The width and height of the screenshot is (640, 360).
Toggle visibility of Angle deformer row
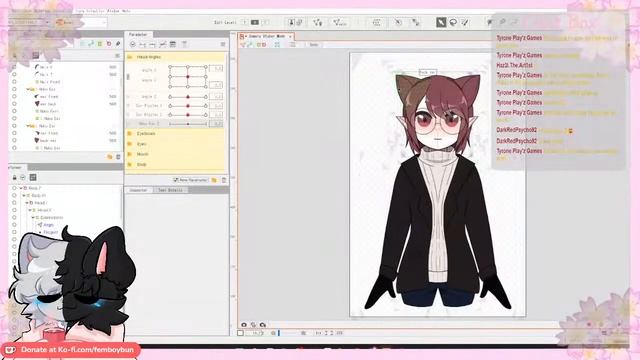14,225
